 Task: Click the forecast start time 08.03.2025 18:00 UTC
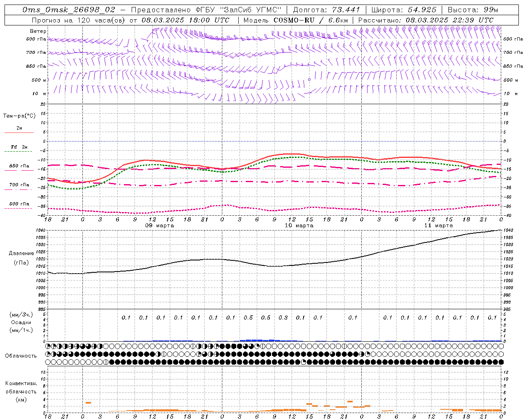tap(185, 20)
